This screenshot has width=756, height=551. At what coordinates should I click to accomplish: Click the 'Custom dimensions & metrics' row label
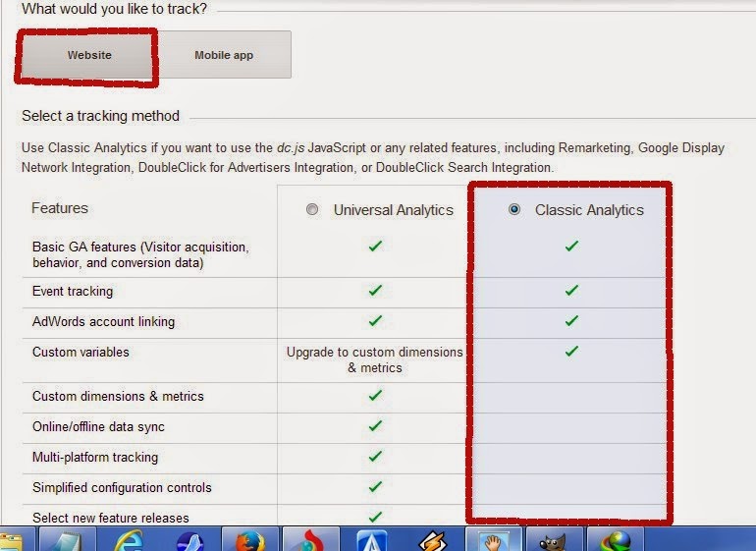[x=118, y=396]
